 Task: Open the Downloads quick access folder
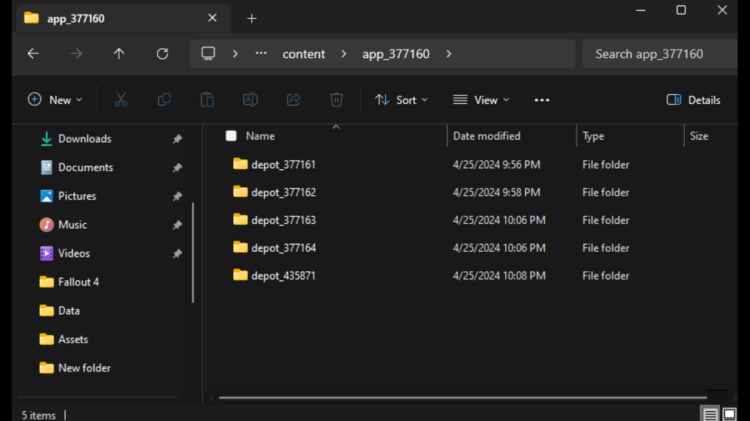coord(84,139)
